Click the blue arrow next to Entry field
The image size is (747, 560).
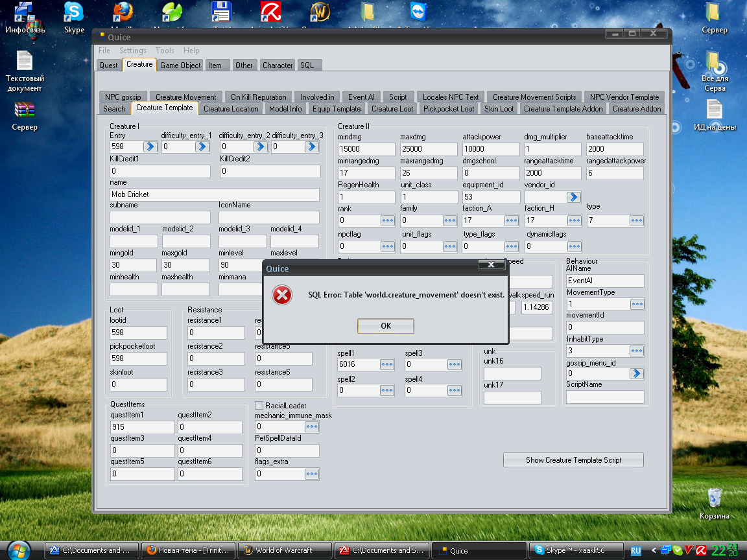click(x=150, y=146)
